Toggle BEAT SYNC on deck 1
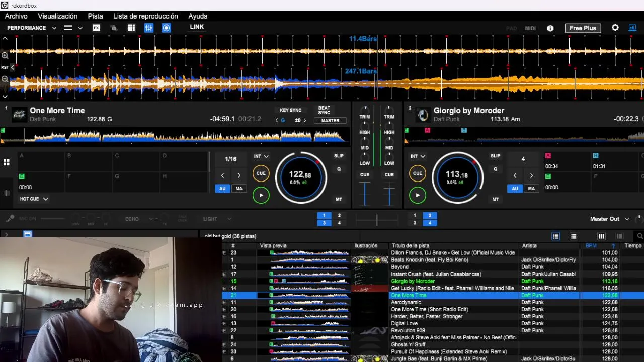The image size is (644, 362). pos(325,110)
